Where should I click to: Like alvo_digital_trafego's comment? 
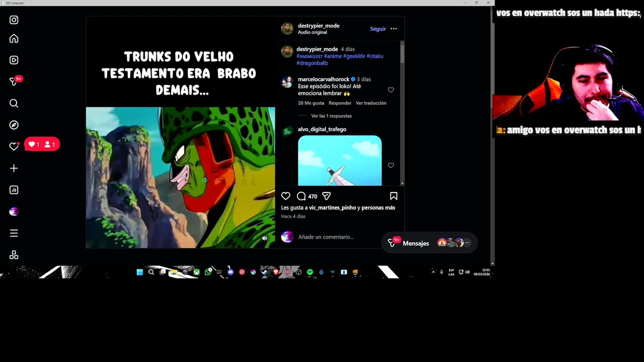click(391, 165)
